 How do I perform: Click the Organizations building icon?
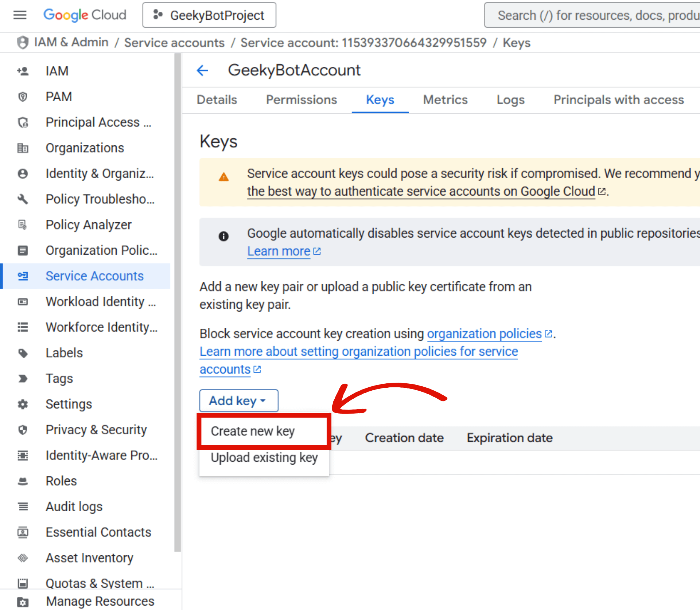point(23,148)
